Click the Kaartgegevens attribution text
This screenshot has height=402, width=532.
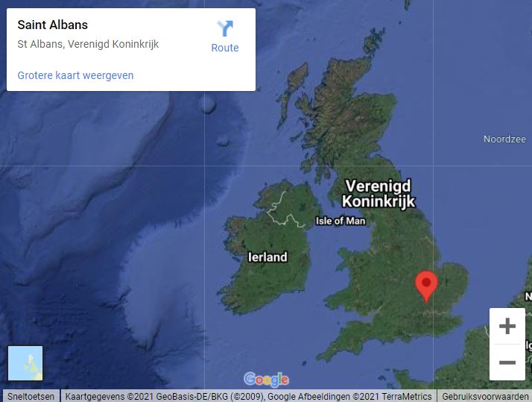click(x=248, y=396)
